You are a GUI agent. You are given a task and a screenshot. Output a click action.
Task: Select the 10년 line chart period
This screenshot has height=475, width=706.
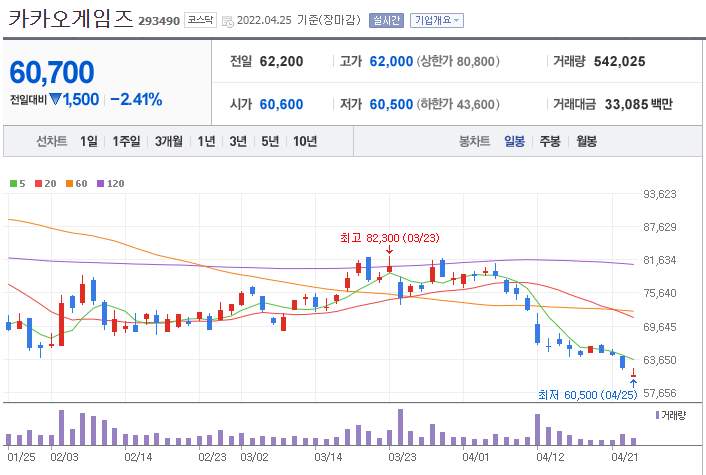coord(305,141)
